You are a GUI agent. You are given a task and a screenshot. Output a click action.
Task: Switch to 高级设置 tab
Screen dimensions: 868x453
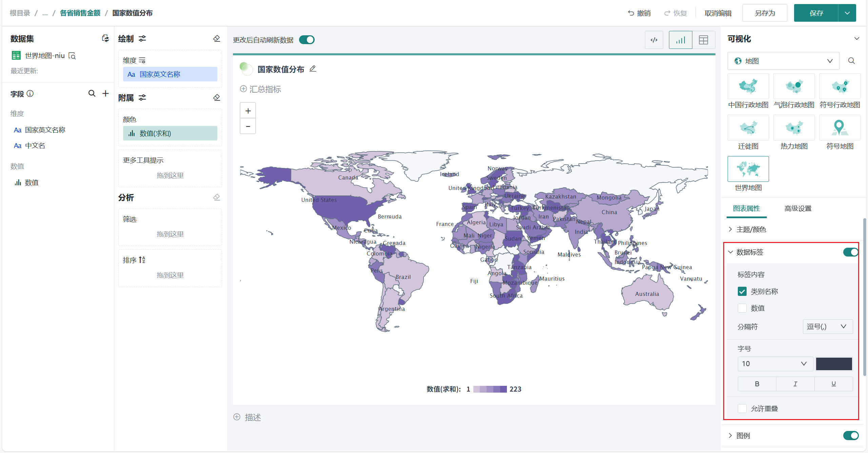coord(798,208)
